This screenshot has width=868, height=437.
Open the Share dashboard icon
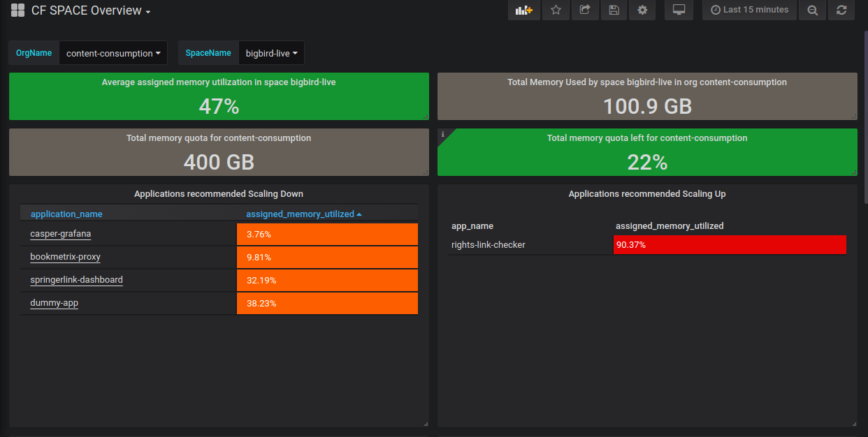coord(585,10)
